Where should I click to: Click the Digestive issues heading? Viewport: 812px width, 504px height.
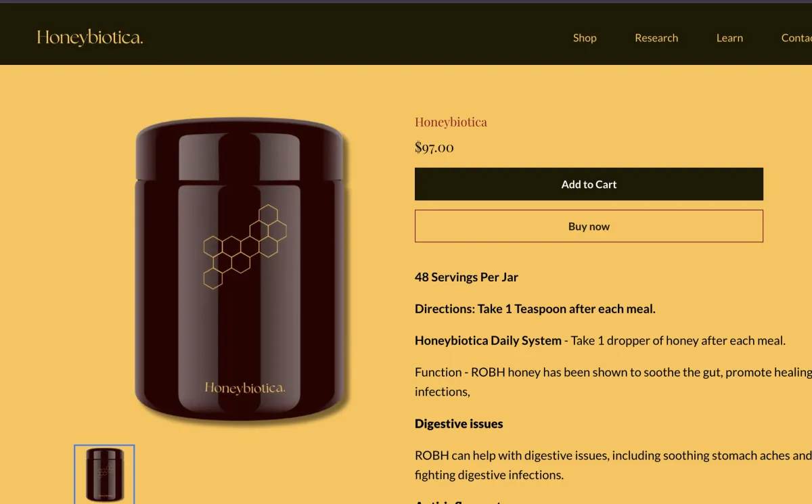click(459, 423)
